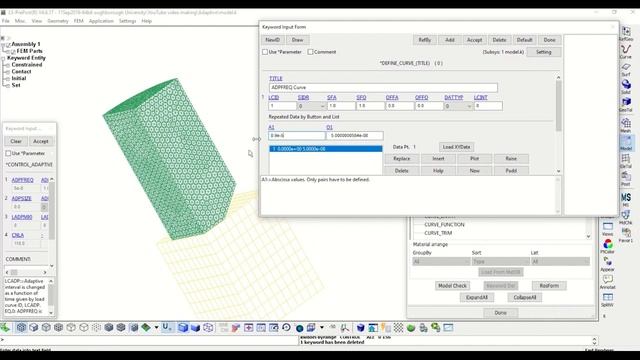This screenshot has height=360, width=640.
Task: Open the Settings menu
Action: [127, 21]
